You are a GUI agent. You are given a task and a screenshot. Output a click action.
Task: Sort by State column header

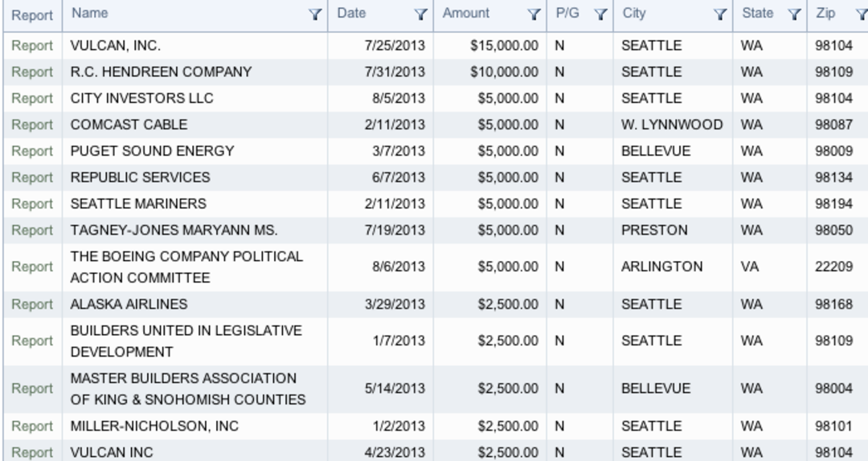point(758,14)
